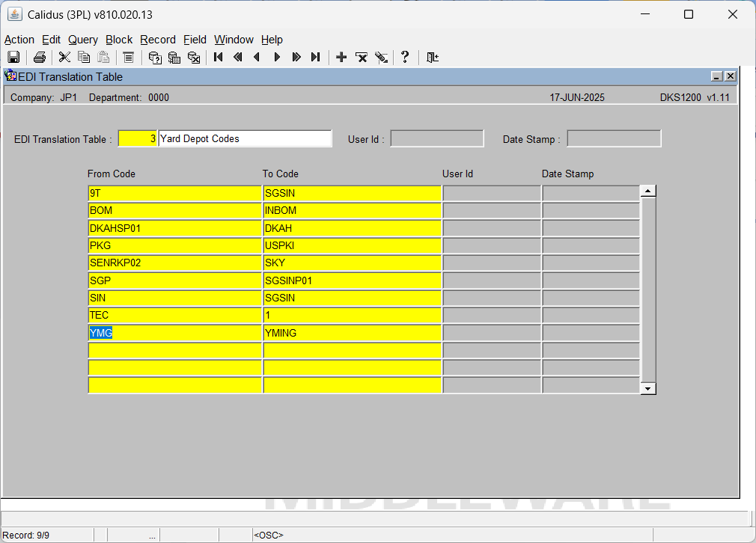Click the Enter Query database icon
The image size is (756, 543).
[155, 58]
